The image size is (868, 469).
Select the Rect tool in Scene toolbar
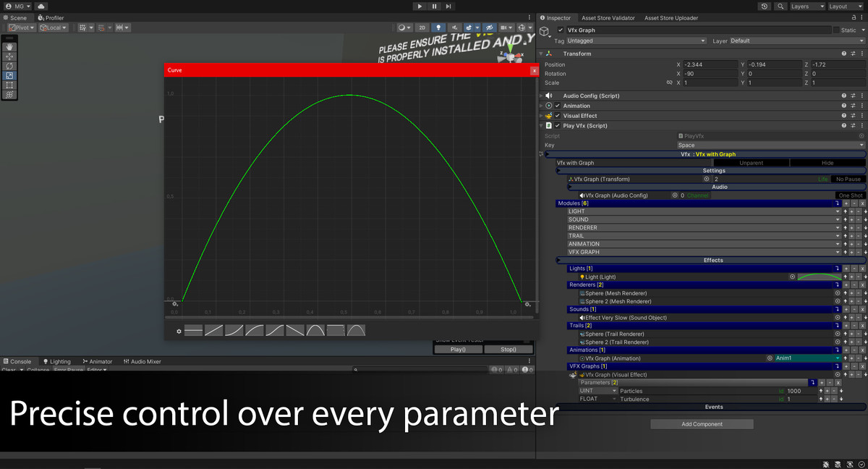(9, 85)
